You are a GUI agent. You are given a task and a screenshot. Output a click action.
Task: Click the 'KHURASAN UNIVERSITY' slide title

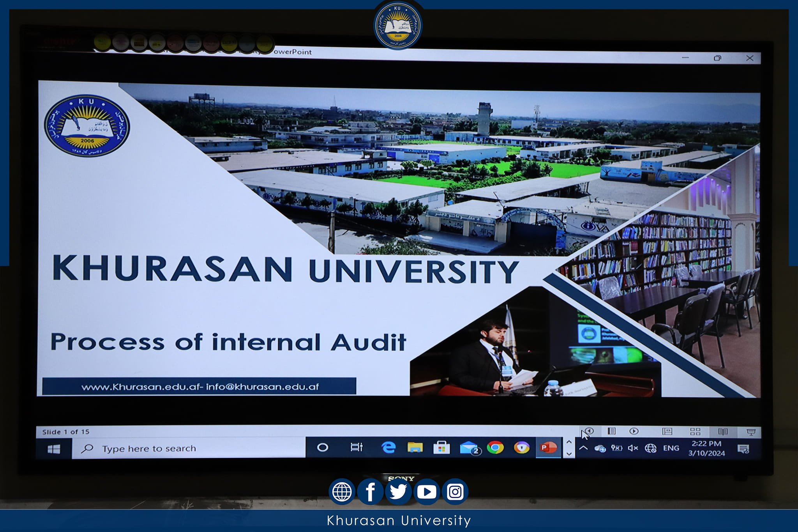286,269
